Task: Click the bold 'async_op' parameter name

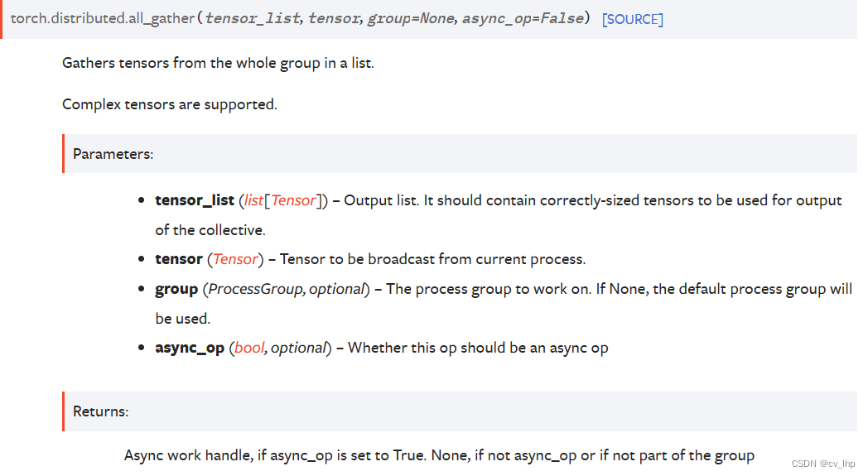Action: pyautogui.click(x=190, y=348)
